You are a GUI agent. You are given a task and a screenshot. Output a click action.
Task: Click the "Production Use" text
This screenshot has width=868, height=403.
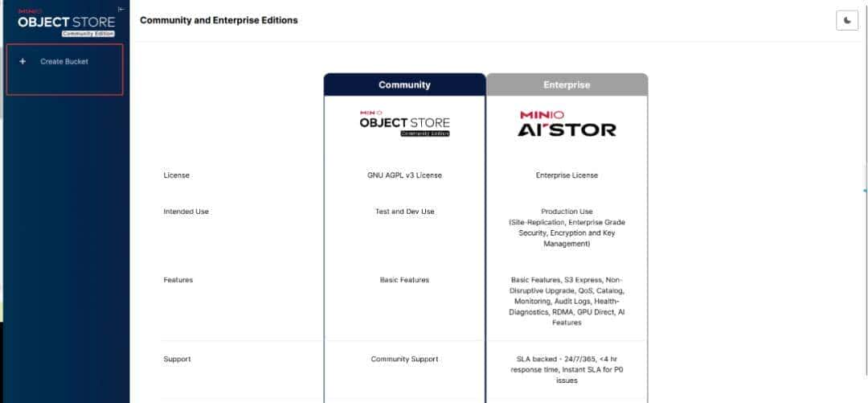point(567,212)
